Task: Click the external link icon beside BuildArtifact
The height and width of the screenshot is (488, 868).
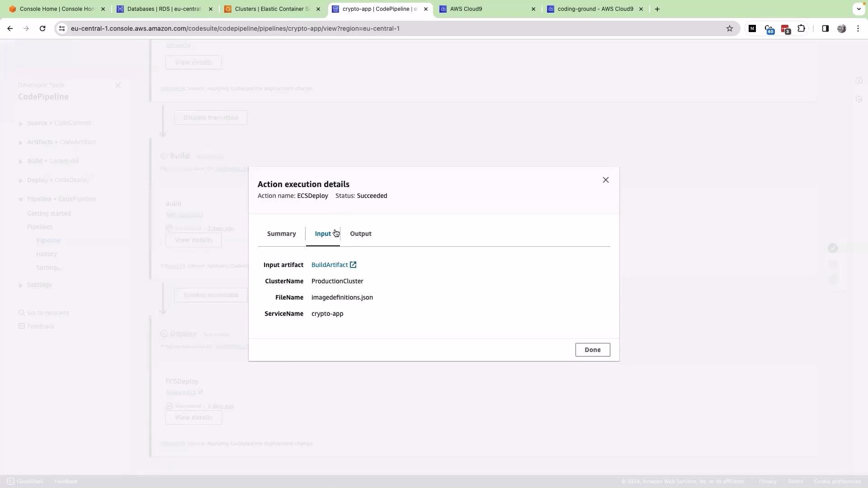Action: (x=353, y=265)
